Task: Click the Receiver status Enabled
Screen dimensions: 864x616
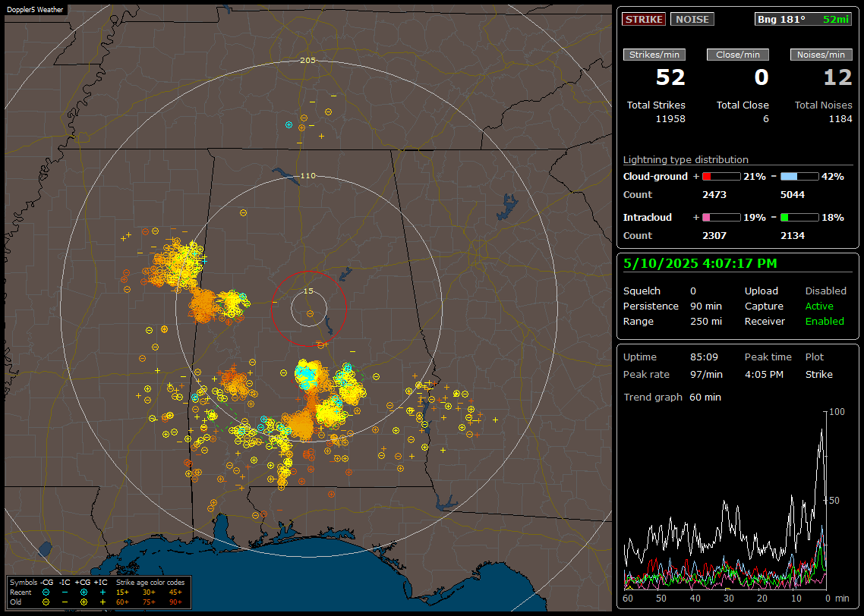Action: tap(825, 322)
